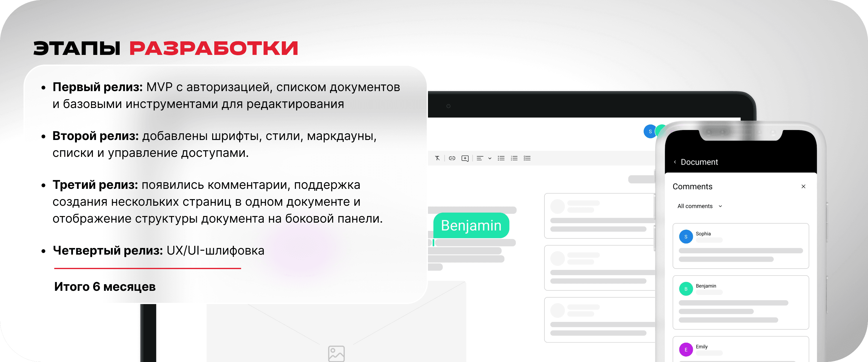Click Emily's purple avatar in the comments

[x=686, y=350]
